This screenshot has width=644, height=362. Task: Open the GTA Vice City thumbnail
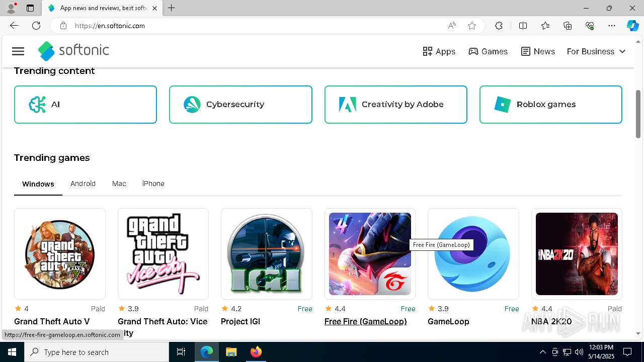(x=163, y=254)
